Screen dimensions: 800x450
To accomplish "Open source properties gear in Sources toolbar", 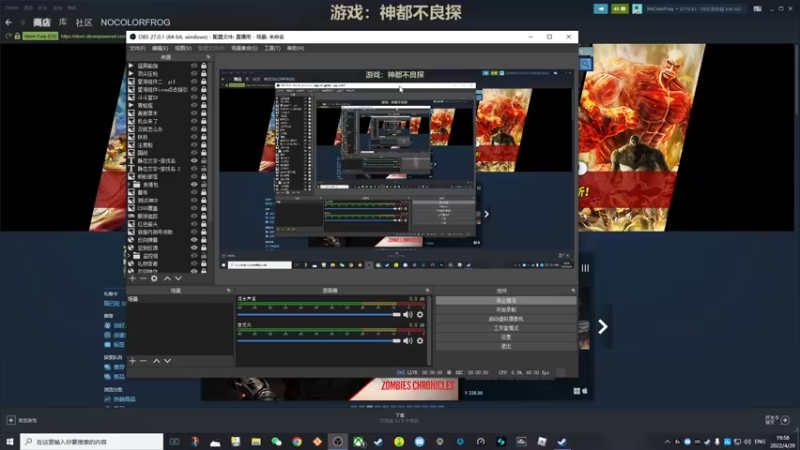I will (154, 279).
